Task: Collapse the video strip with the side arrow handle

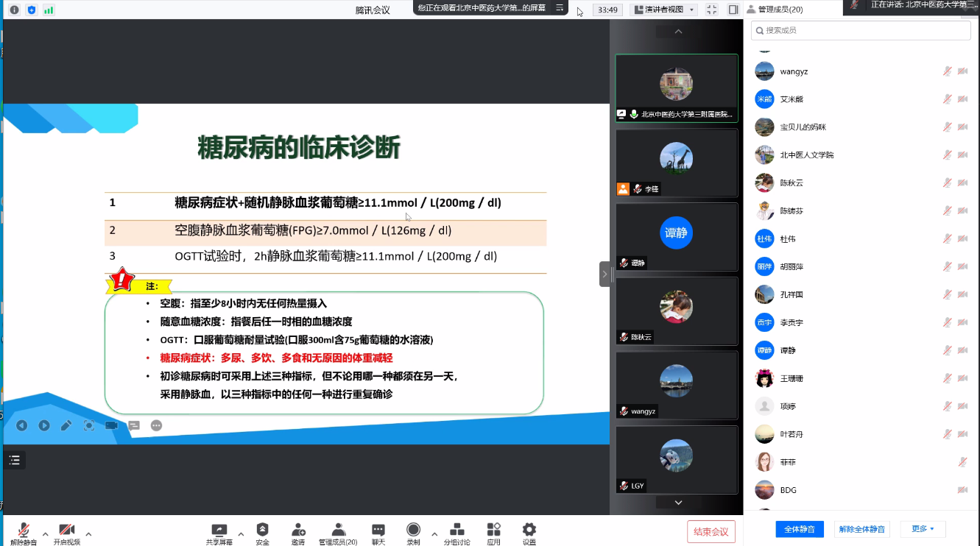Action: pyautogui.click(x=604, y=274)
